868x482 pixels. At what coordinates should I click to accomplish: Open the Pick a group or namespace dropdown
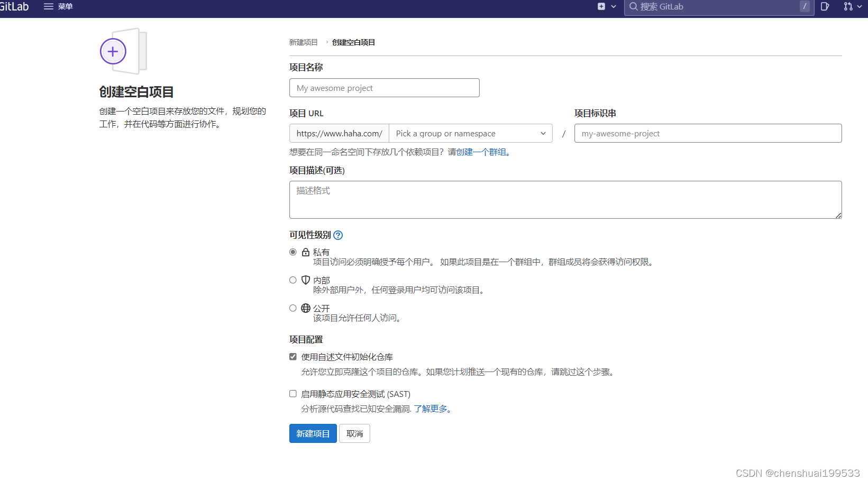471,133
